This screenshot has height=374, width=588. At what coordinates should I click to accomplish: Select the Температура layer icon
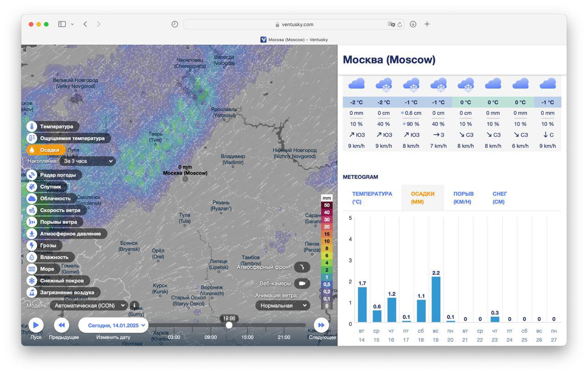[x=31, y=126]
